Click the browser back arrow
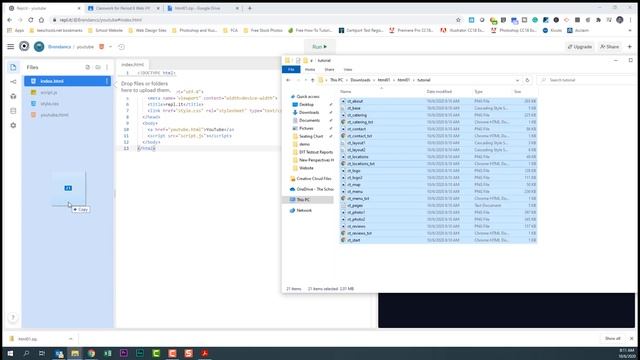 coord(10,20)
